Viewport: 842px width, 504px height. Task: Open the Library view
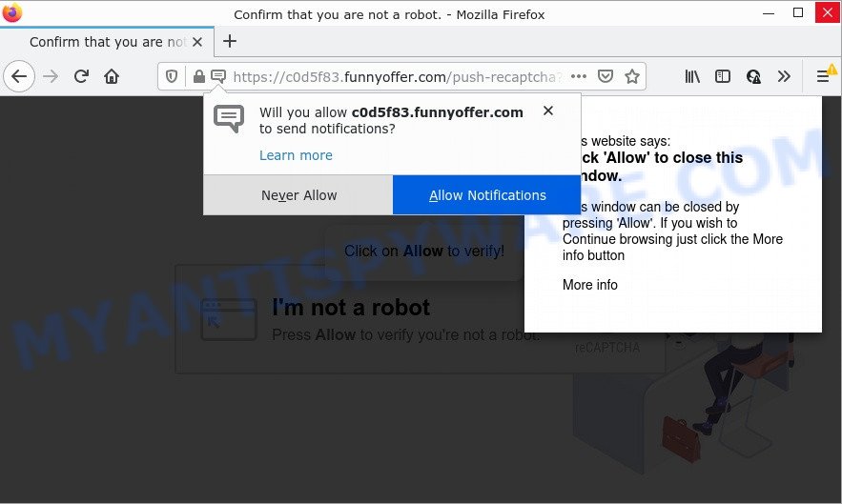pyautogui.click(x=692, y=77)
